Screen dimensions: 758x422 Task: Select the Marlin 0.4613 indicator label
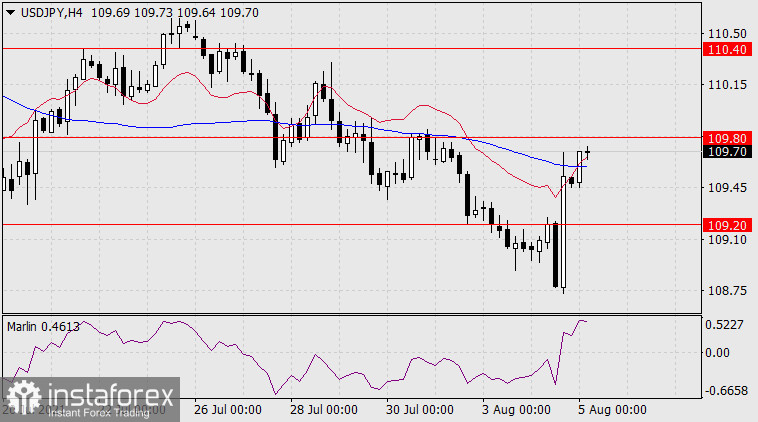pos(44,327)
